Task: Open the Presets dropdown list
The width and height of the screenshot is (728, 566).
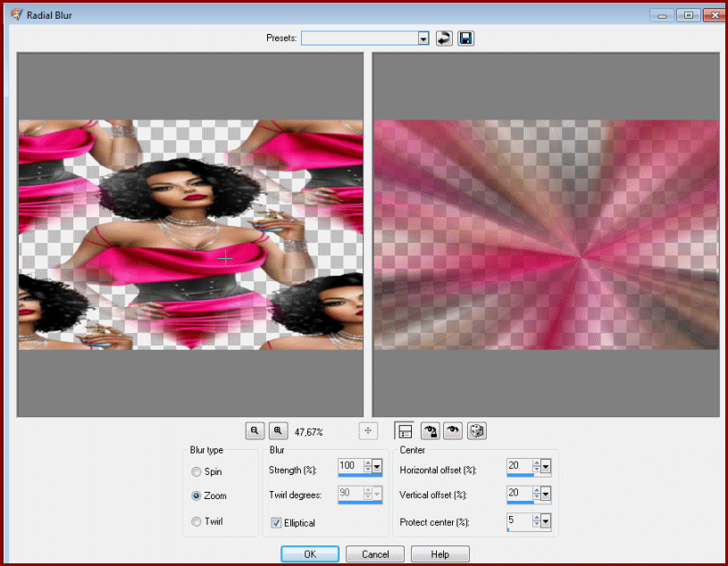Action: coord(423,38)
